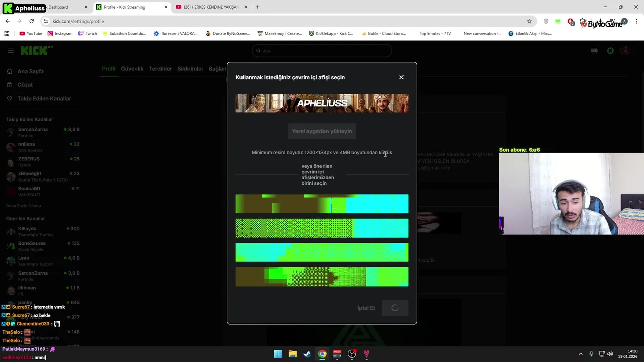Click the Yerel aygıtdan yükleyin button

coord(322,131)
